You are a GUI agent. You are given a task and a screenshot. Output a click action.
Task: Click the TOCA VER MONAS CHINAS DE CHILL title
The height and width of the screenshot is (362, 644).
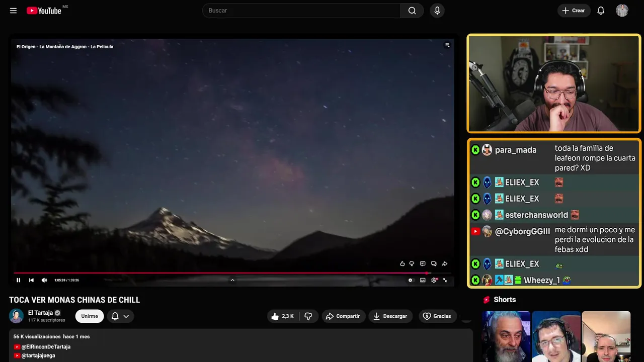click(x=74, y=300)
